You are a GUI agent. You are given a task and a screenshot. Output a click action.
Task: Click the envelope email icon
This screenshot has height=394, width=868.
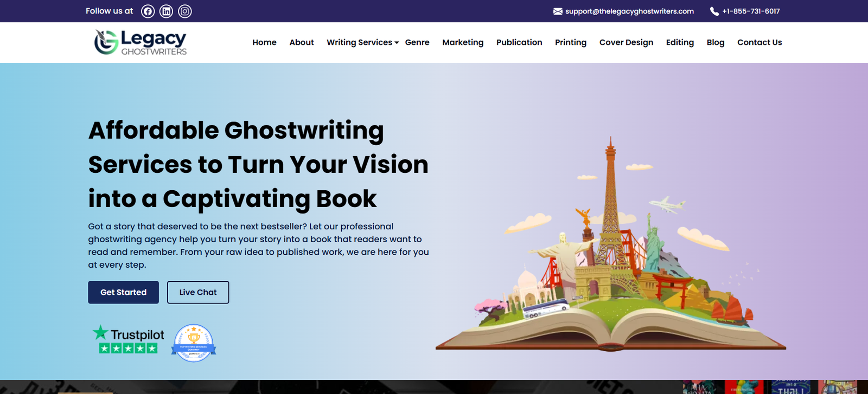click(558, 11)
